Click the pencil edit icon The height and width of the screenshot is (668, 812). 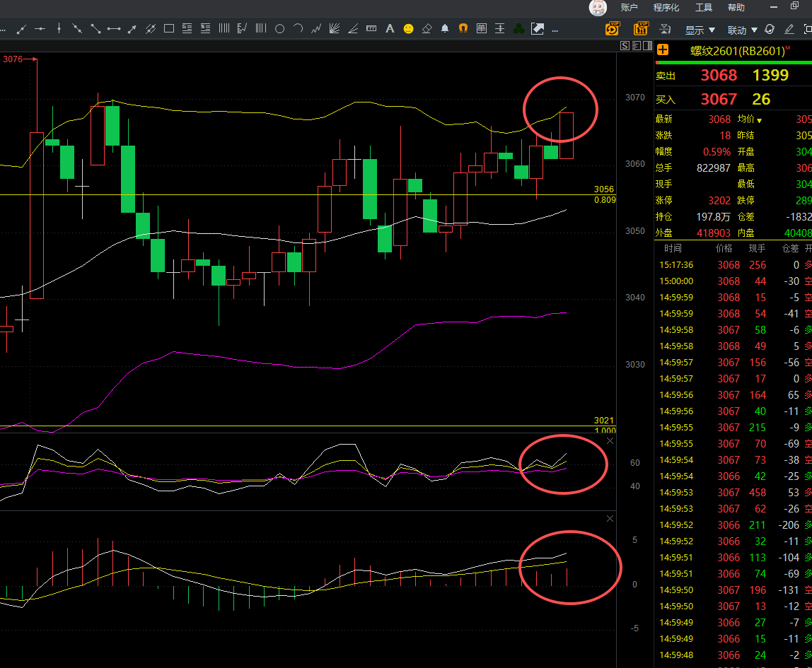[x=789, y=30]
